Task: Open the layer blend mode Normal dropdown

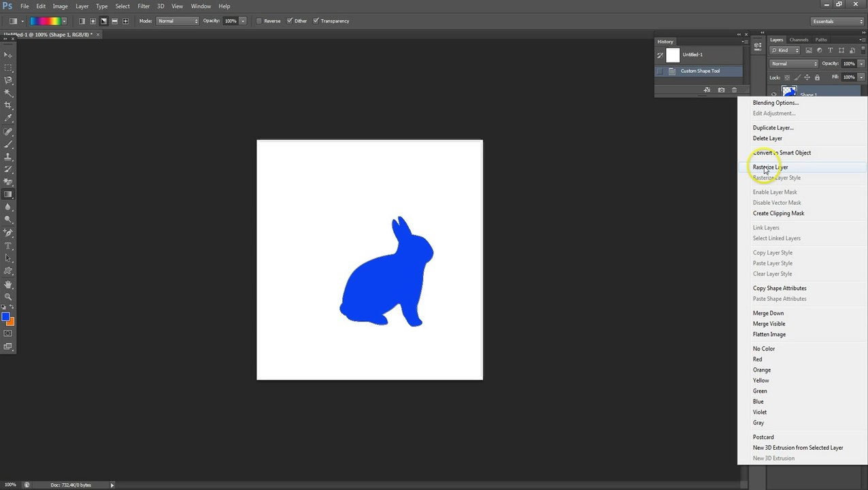Action: [x=793, y=64]
